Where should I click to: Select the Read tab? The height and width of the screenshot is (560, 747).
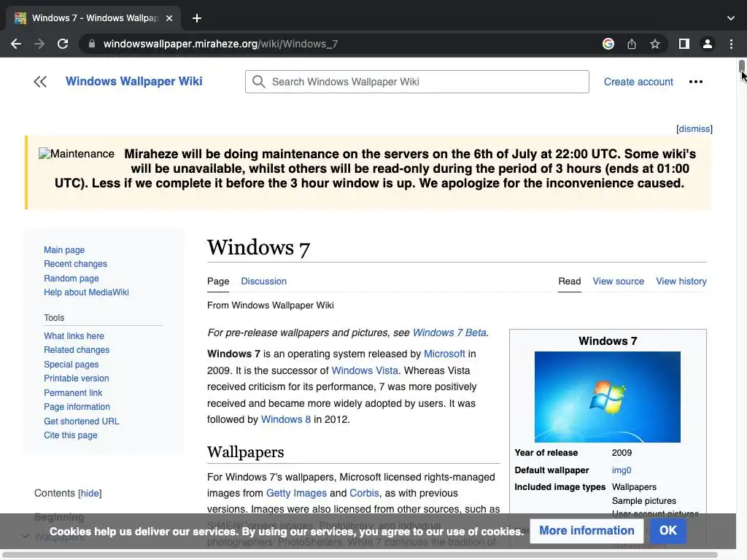pyautogui.click(x=569, y=281)
